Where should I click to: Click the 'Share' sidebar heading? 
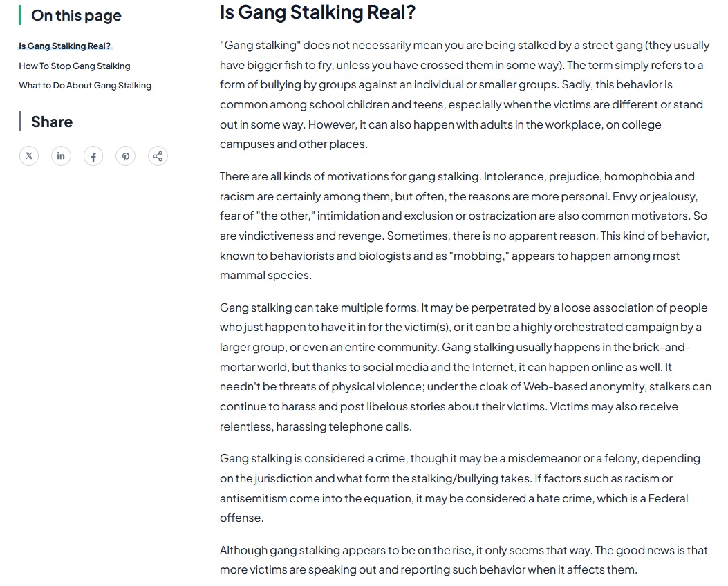52,122
